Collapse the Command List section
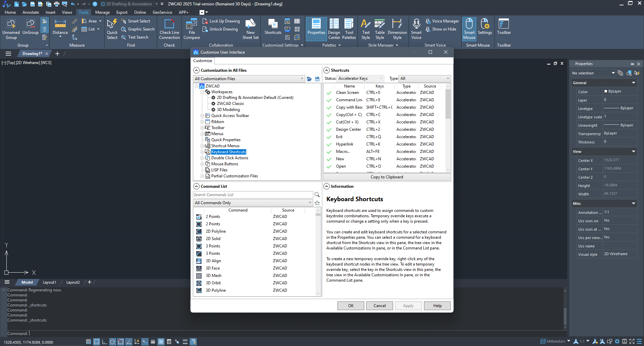The width and height of the screenshot is (644, 346). [196, 186]
